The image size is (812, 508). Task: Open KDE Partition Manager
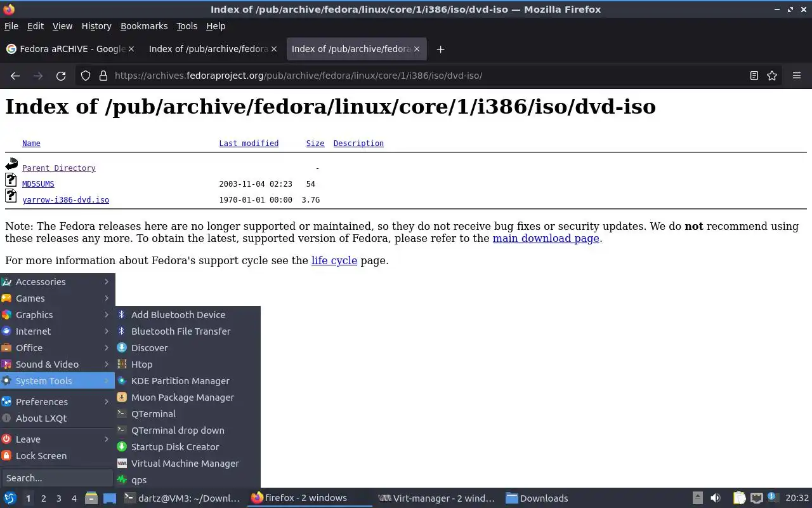point(188,381)
